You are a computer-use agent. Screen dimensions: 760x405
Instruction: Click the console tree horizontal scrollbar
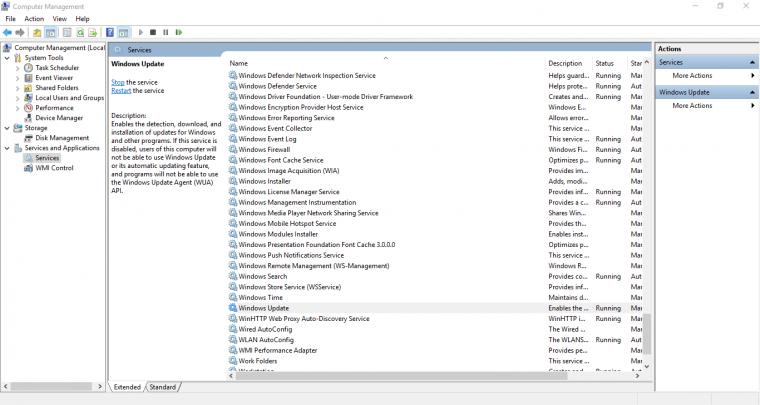pos(51,387)
